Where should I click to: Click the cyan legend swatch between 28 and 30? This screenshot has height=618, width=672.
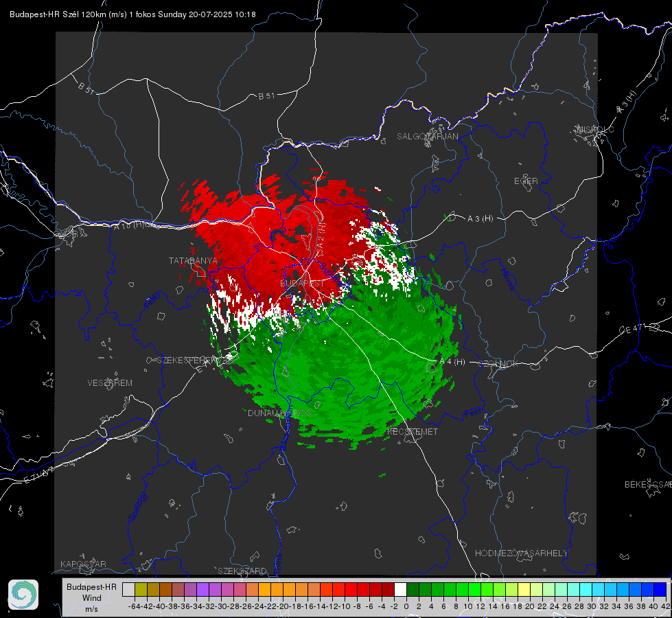586,589
